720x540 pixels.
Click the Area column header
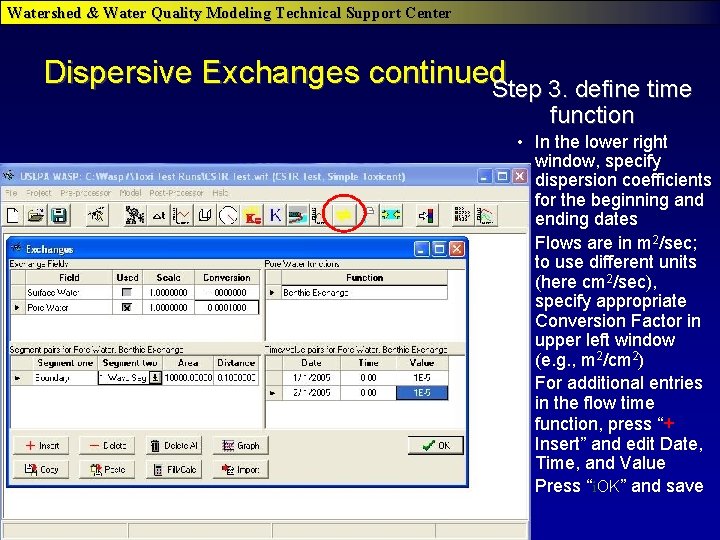[188, 363]
